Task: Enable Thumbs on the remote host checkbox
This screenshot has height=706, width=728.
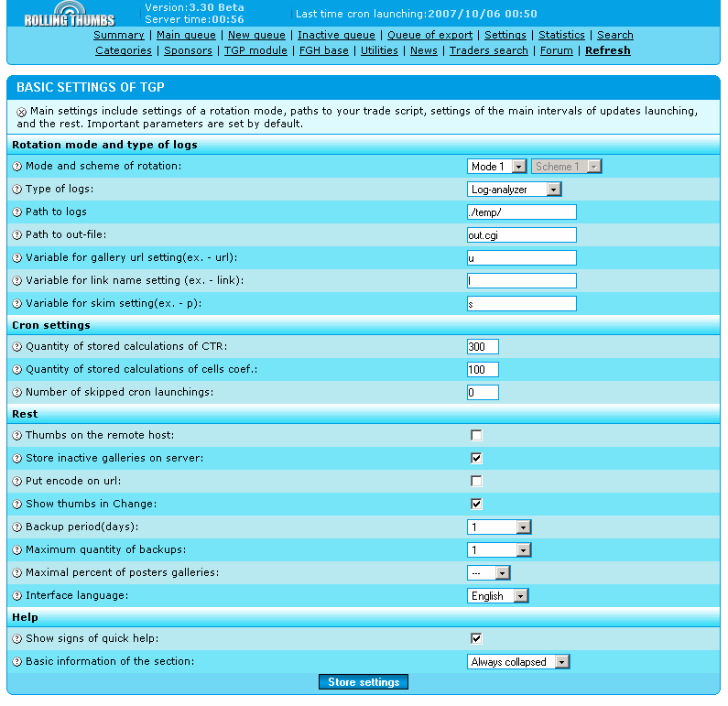Action: [476, 435]
